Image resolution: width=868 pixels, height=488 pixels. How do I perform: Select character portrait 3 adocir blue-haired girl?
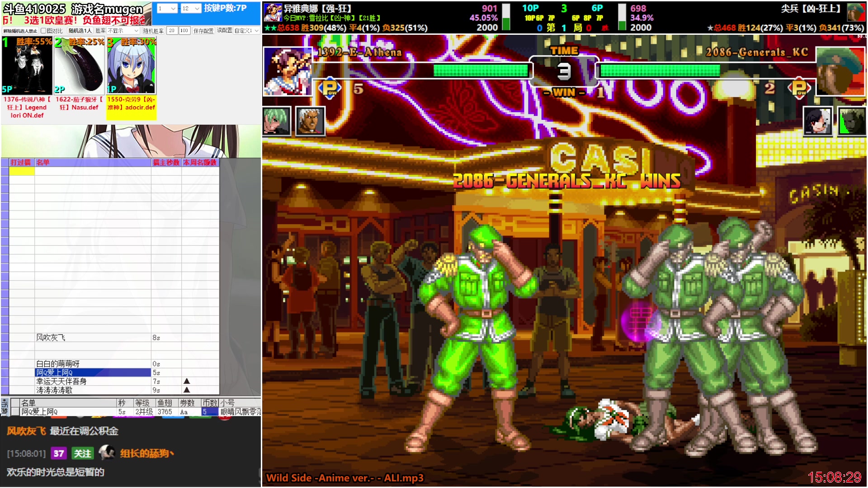pyautogui.click(x=132, y=66)
